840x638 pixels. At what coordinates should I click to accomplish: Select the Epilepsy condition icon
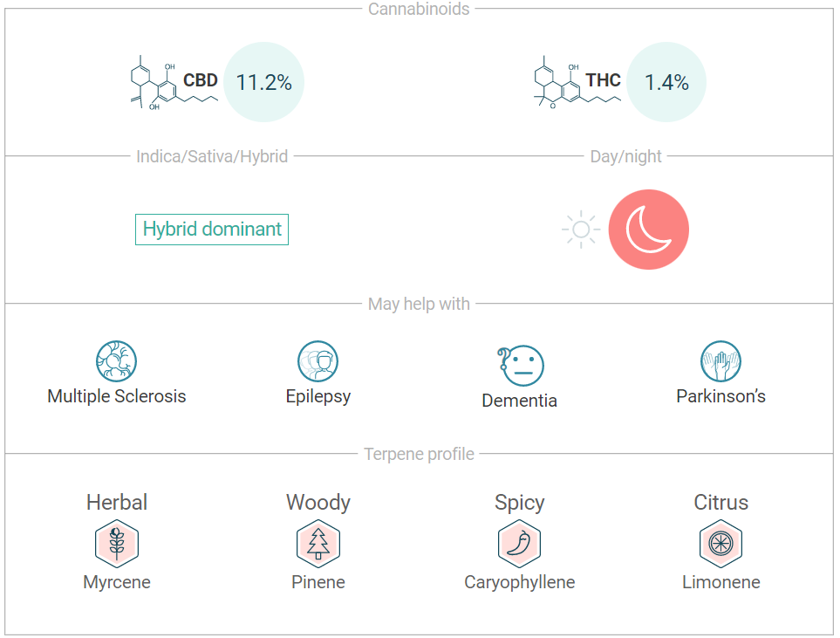pos(318,360)
